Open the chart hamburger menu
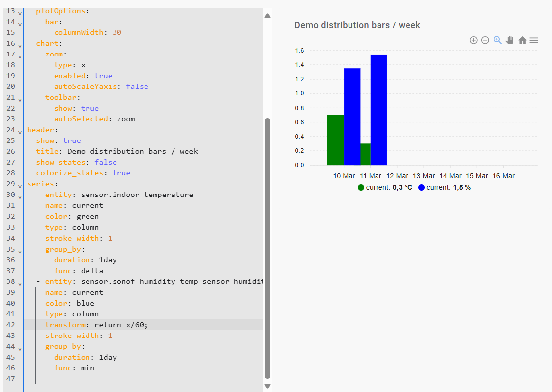 534,40
